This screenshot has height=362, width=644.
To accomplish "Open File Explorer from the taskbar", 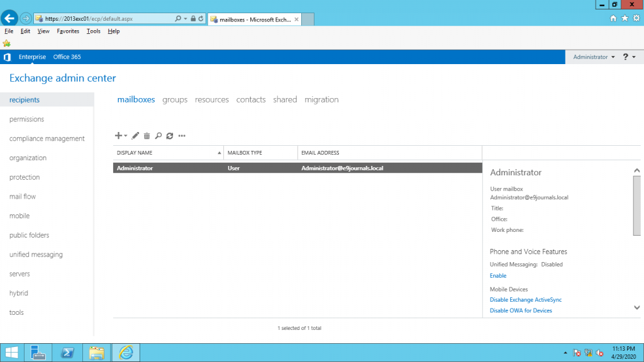I will point(96,353).
